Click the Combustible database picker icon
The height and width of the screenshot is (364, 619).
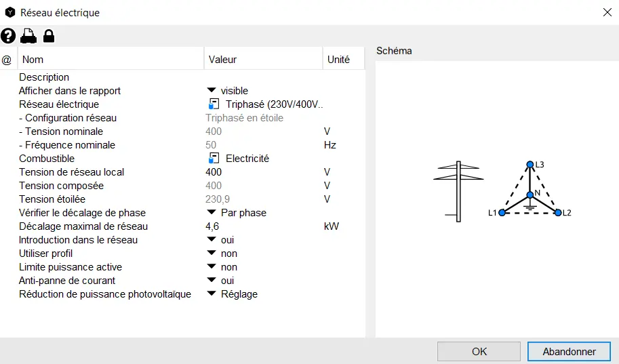coord(214,159)
